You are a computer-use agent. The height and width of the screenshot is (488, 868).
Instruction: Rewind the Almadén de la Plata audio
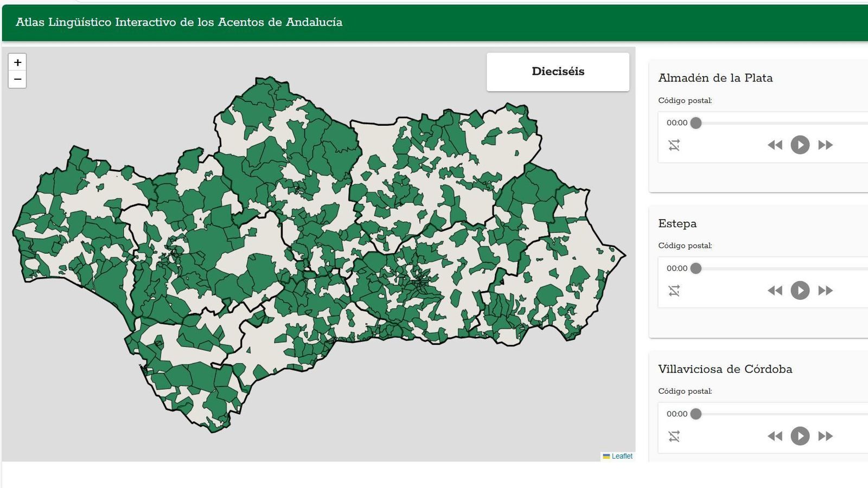[x=775, y=145]
